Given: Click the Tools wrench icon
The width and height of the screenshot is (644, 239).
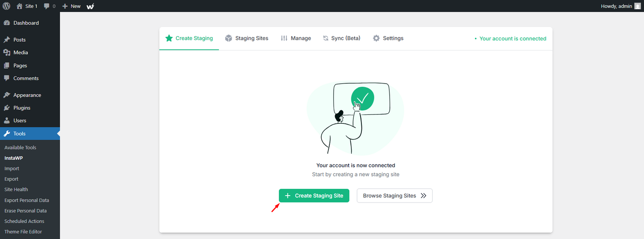Looking at the screenshot, I should click(7, 134).
